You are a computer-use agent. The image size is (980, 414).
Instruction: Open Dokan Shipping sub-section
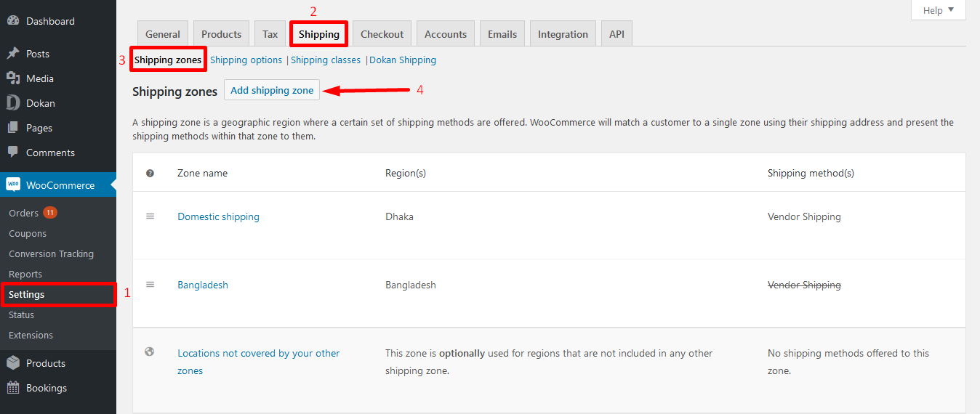403,60
